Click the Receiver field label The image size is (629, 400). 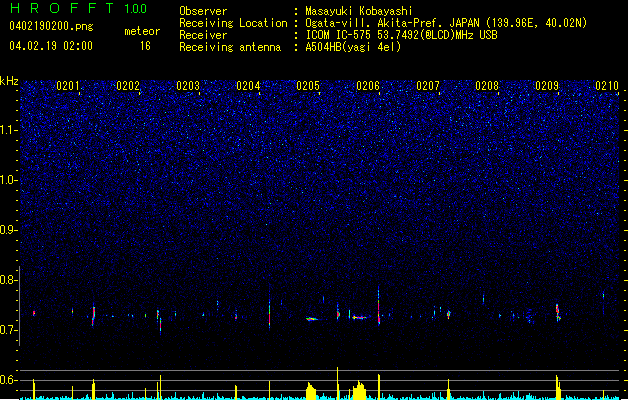pyautogui.click(x=203, y=35)
